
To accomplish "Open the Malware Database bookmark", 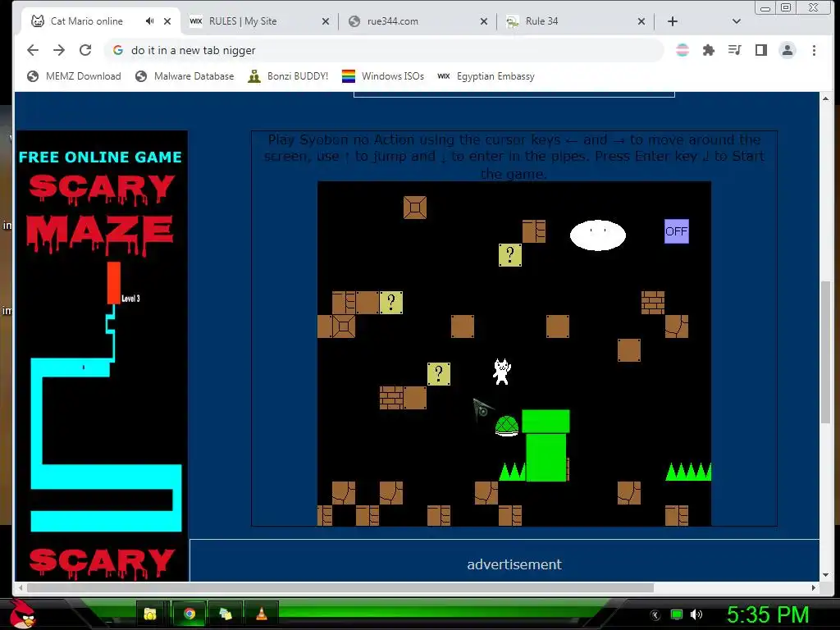I will pyautogui.click(x=185, y=76).
